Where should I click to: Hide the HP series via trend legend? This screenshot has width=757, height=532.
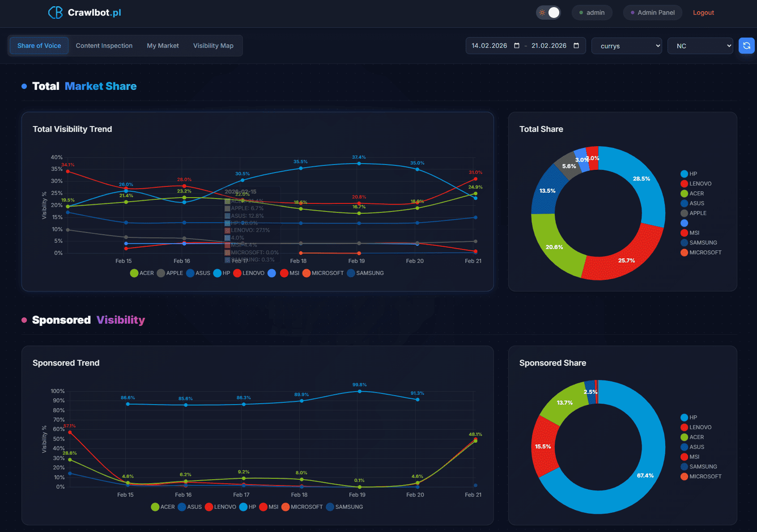219,273
